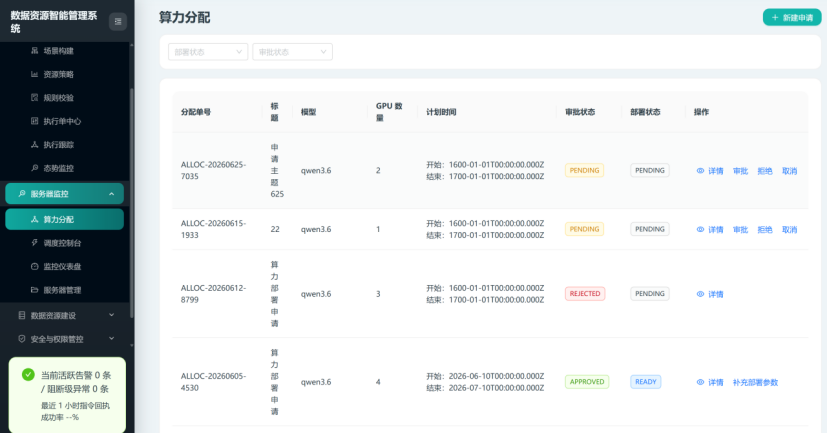Open the 审批状态 filter dropdown
This screenshot has width=828, height=434.
coord(293,52)
